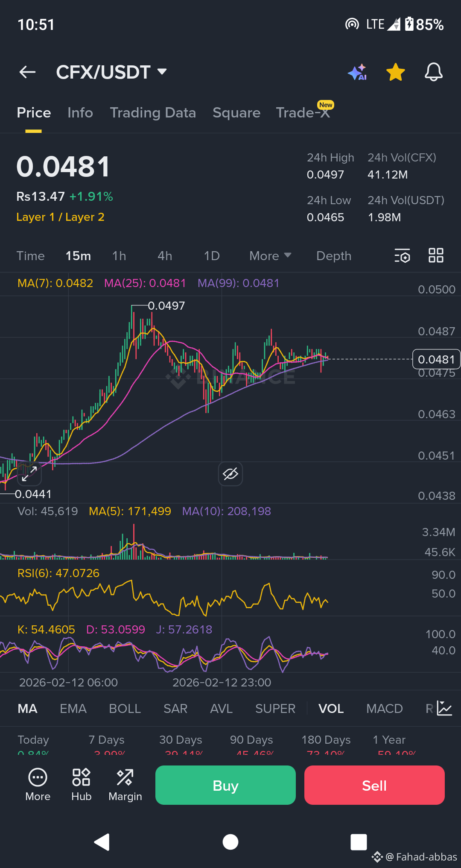This screenshot has width=461, height=868.
Task: View the 180 Days performance column
Action: click(x=326, y=745)
